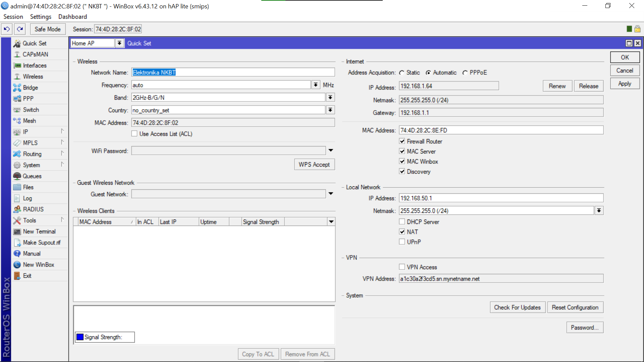Check Use Access List (ACL)

(x=135, y=134)
